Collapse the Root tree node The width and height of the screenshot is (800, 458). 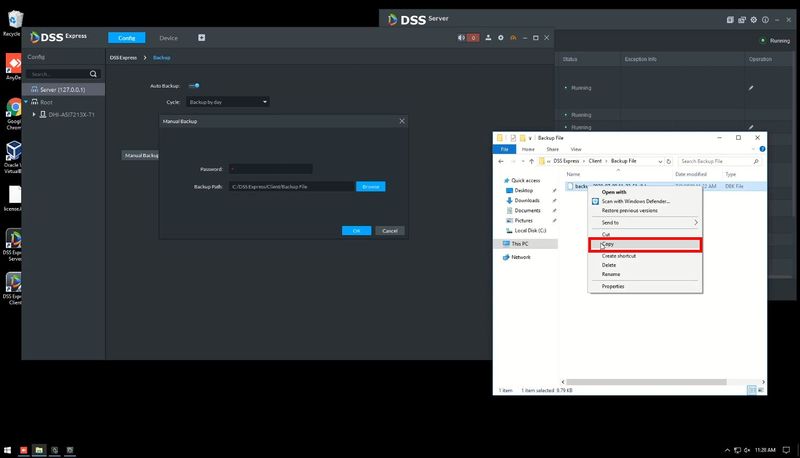[26, 102]
